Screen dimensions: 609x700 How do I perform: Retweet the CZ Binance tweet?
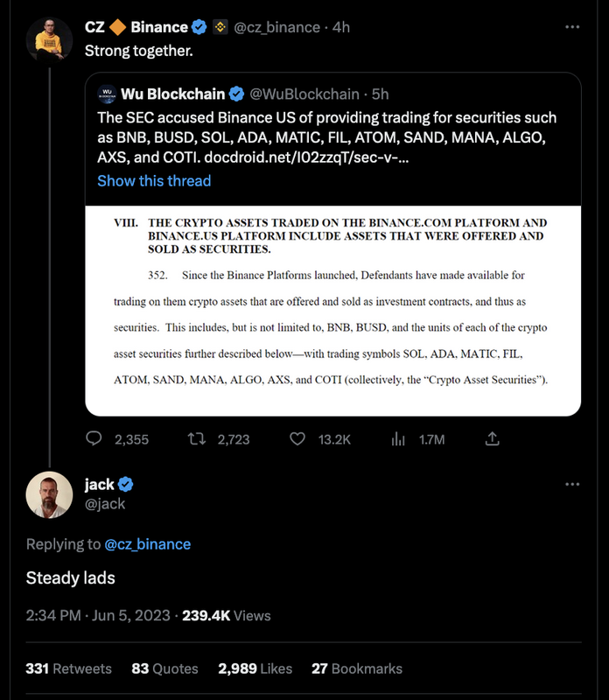pos(197,439)
